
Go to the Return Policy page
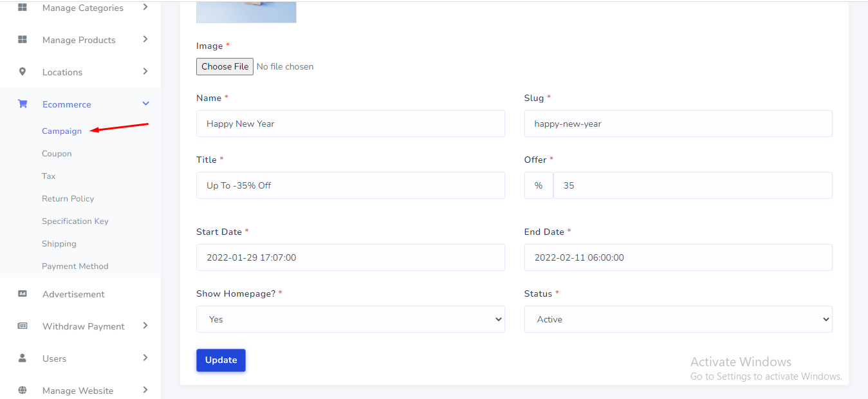pyautogui.click(x=68, y=199)
